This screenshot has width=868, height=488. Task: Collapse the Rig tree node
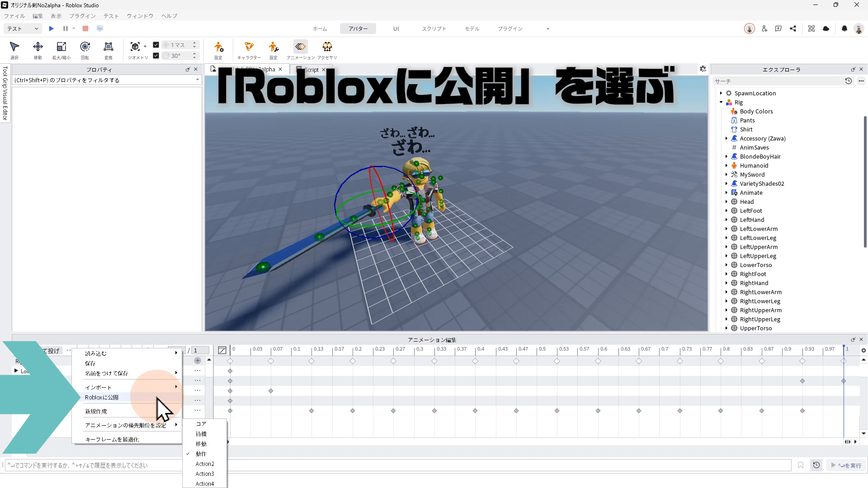(x=721, y=103)
